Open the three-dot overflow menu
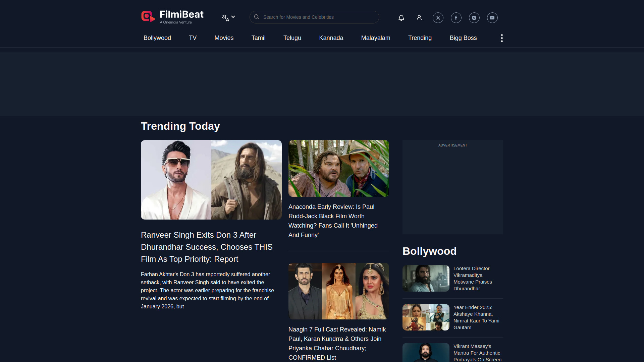The height and width of the screenshot is (362, 644). pos(502,38)
